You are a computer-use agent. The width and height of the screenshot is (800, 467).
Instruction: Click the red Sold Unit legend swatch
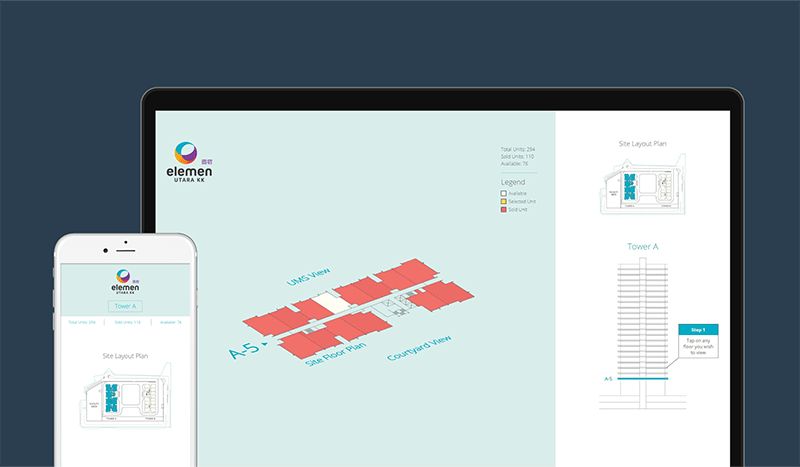tap(504, 209)
